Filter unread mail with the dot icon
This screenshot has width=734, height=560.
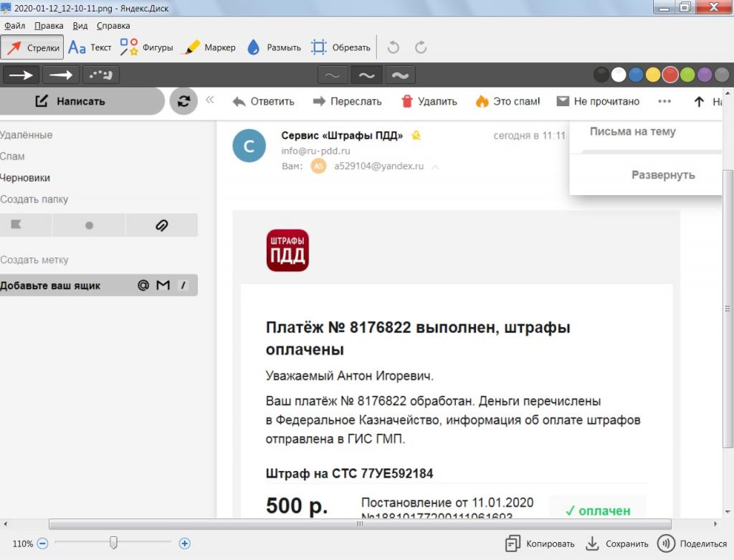tap(89, 225)
